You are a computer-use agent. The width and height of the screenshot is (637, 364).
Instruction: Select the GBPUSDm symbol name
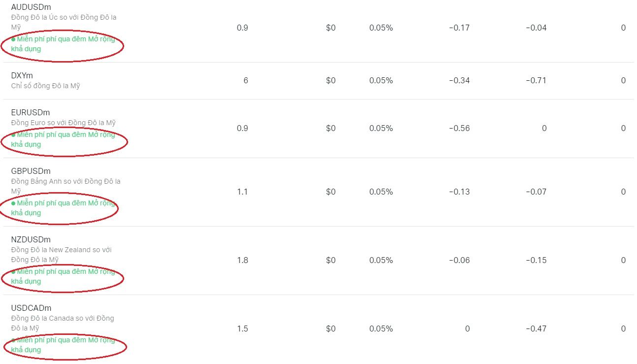(31, 171)
